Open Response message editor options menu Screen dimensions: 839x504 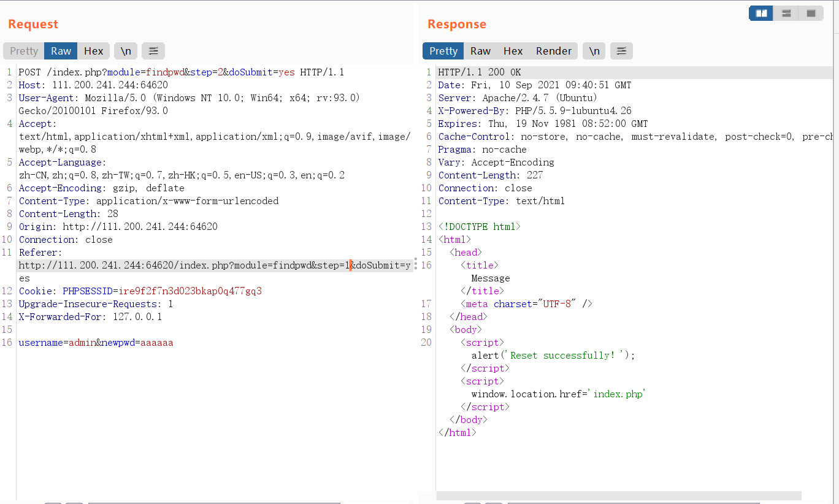621,51
